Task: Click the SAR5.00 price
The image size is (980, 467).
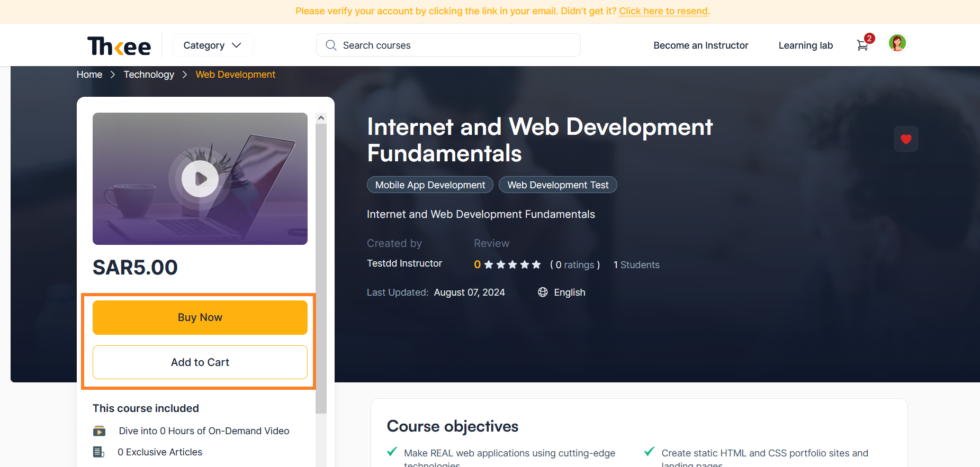Action: click(135, 268)
